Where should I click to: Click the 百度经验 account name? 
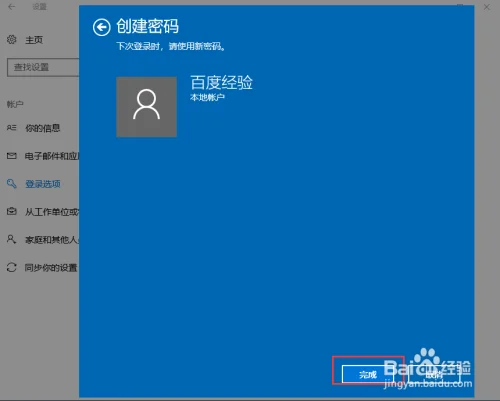[221, 83]
